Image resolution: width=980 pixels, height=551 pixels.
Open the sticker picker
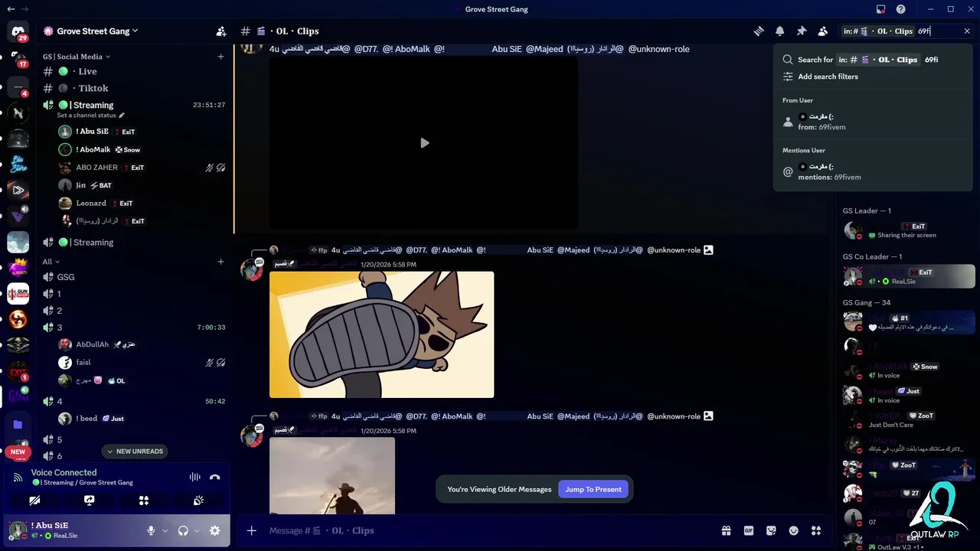(771, 530)
